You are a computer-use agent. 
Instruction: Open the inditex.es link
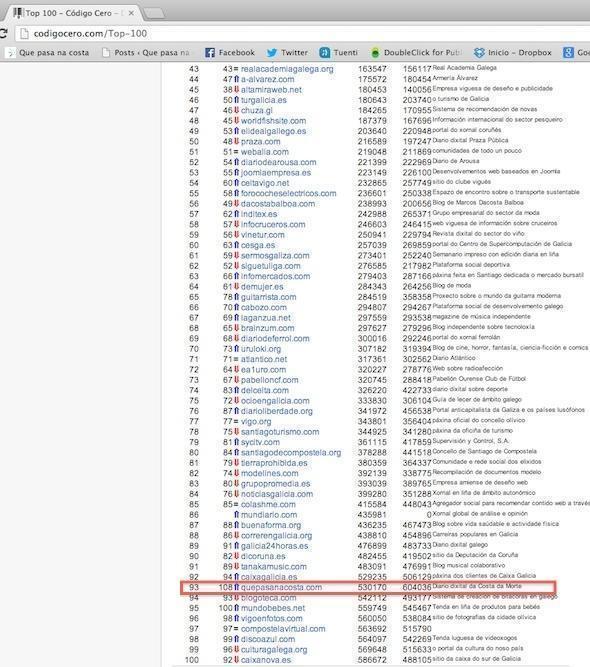259,214
